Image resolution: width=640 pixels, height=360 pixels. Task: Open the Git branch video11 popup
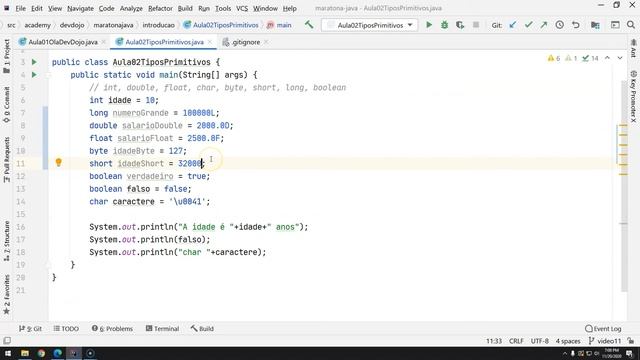pos(605,341)
